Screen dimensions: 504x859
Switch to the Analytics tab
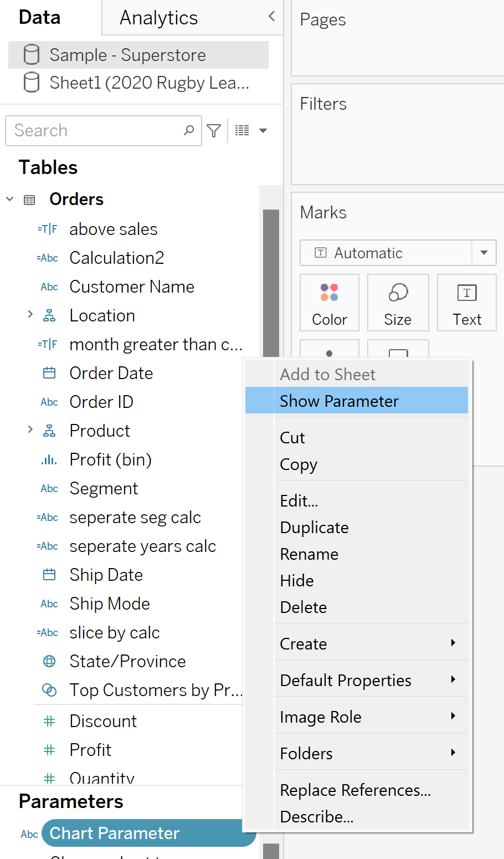click(158, 18)
